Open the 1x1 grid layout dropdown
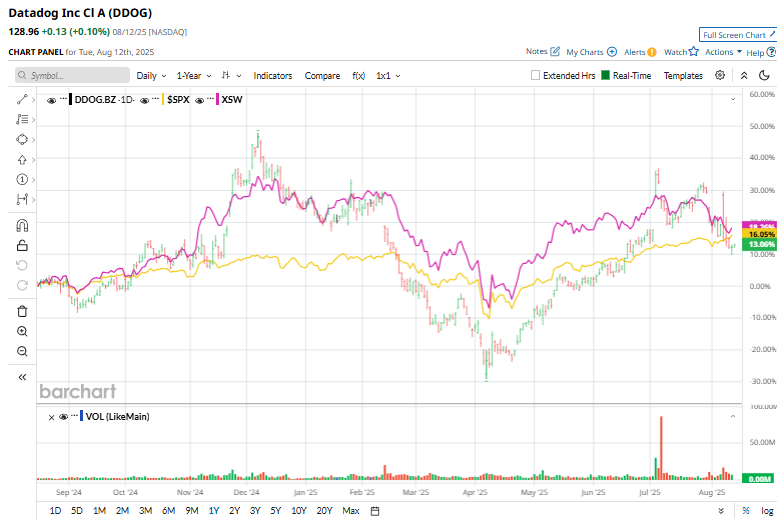 388,76
